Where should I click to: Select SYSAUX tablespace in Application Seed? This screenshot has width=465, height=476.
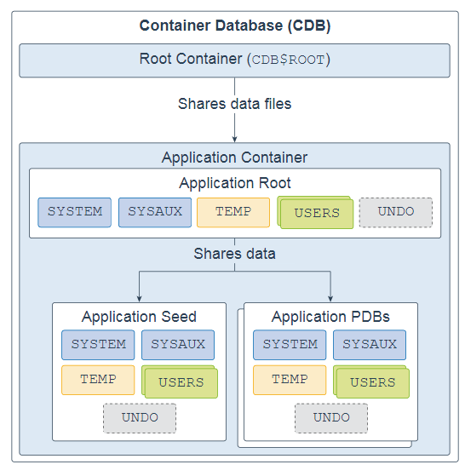178,345
